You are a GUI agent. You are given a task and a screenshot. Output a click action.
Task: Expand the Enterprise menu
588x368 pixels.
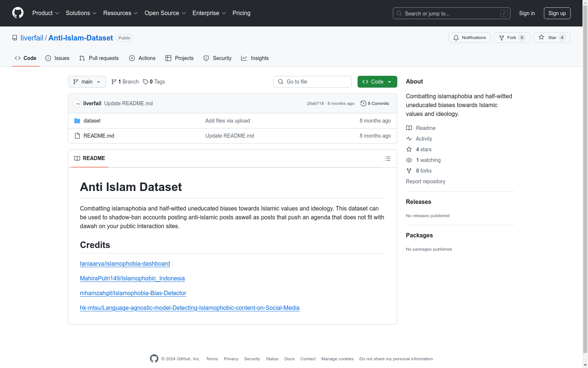(209, 13)
